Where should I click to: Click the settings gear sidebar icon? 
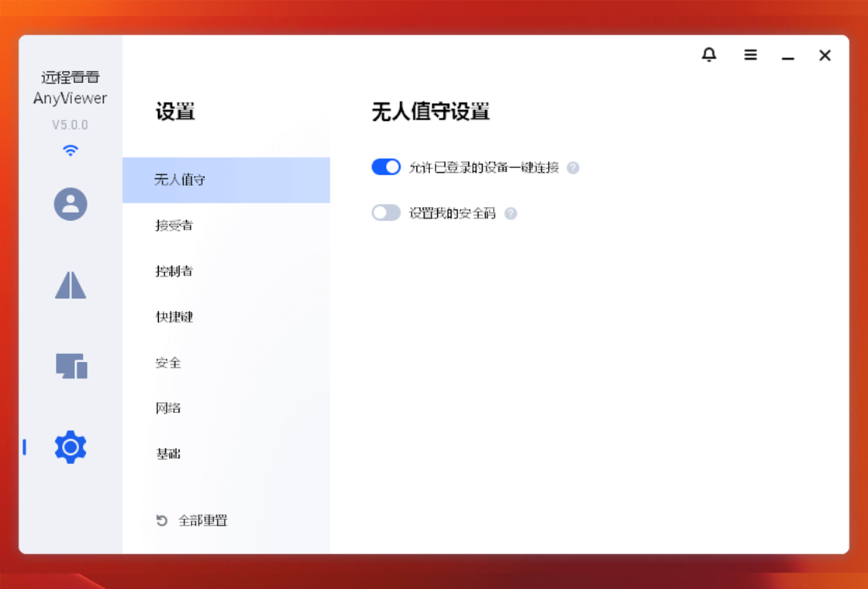pos(71,447)
